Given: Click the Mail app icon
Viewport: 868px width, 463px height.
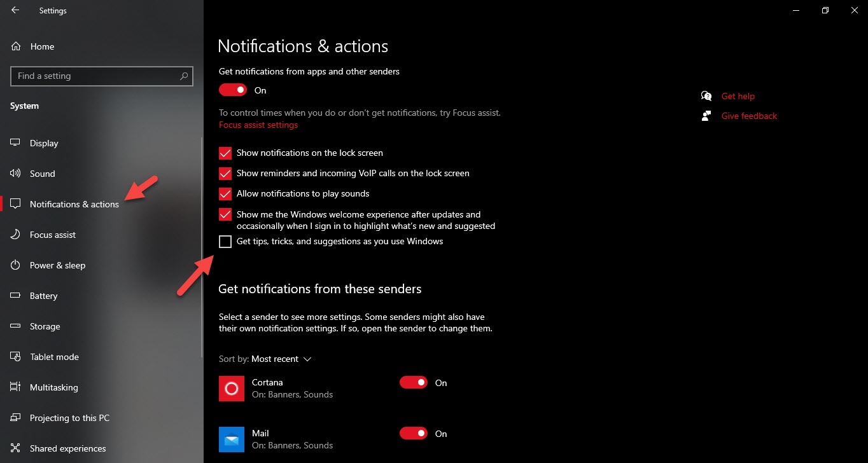Looking at the screenshot, I should click(232, 439).
